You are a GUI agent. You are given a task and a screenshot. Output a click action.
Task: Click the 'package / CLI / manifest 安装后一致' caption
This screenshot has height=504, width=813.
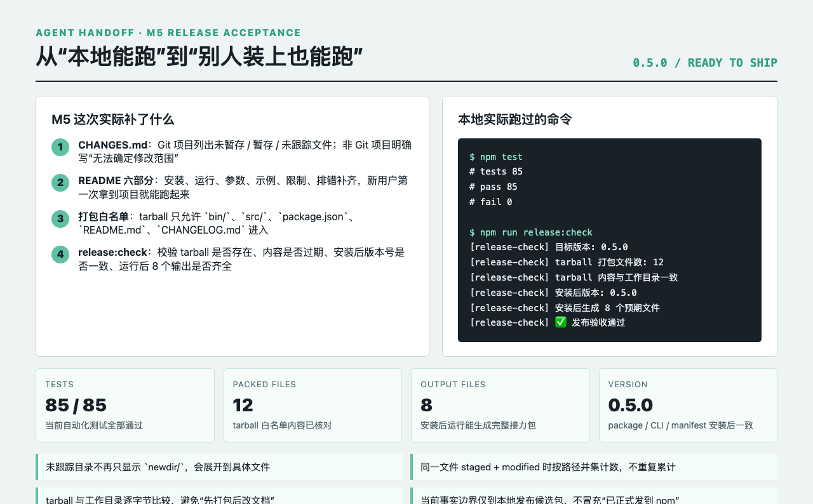pos(681,425)
